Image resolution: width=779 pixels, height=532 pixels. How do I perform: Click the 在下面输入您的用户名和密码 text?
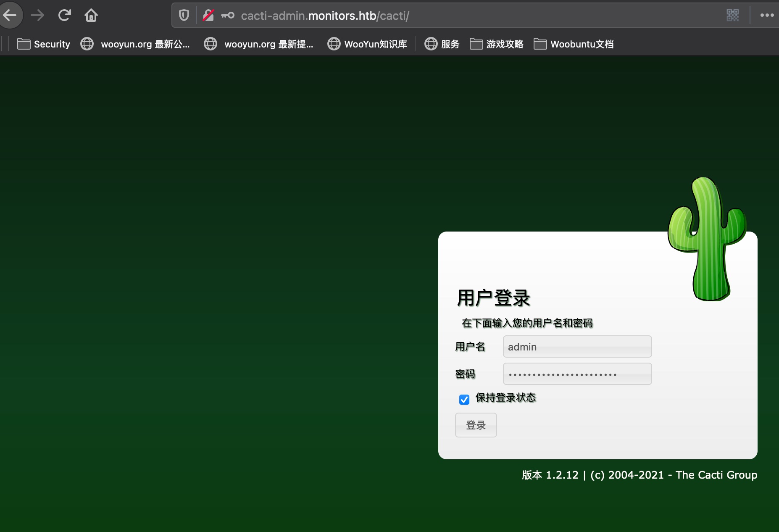[x=527, y=323]
